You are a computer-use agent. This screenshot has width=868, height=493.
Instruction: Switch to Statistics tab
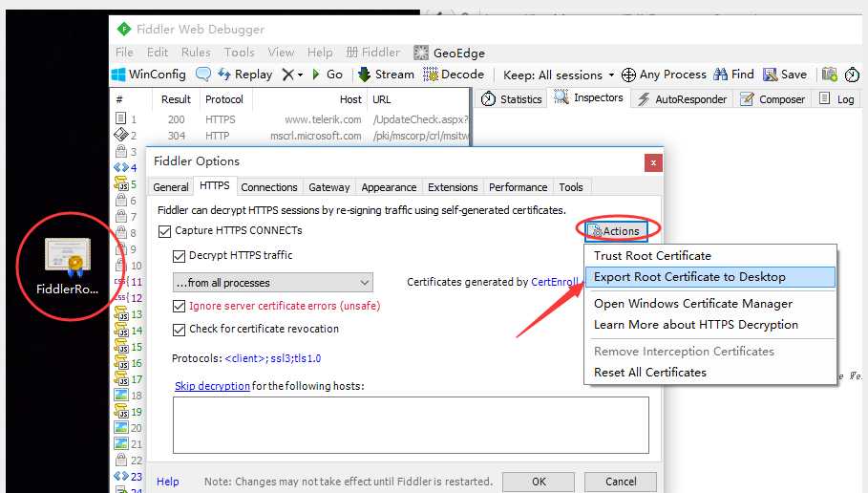(512, 99)
